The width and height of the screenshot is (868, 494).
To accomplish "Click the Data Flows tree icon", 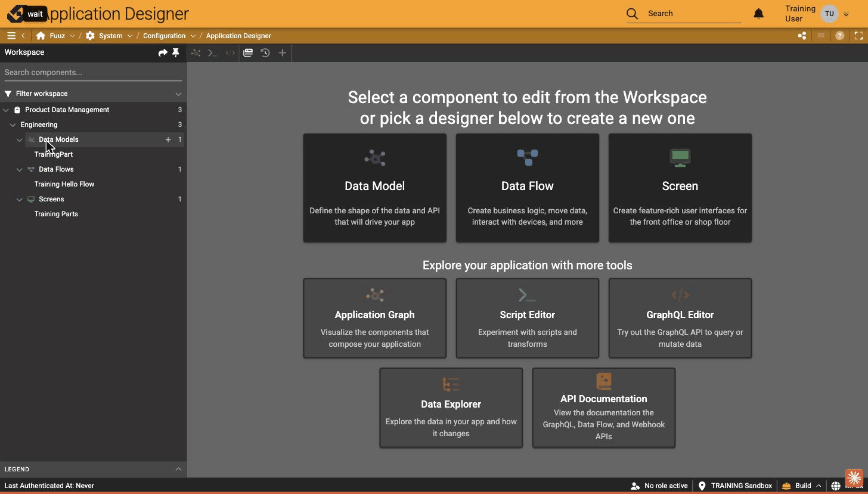I will point(31,169).
